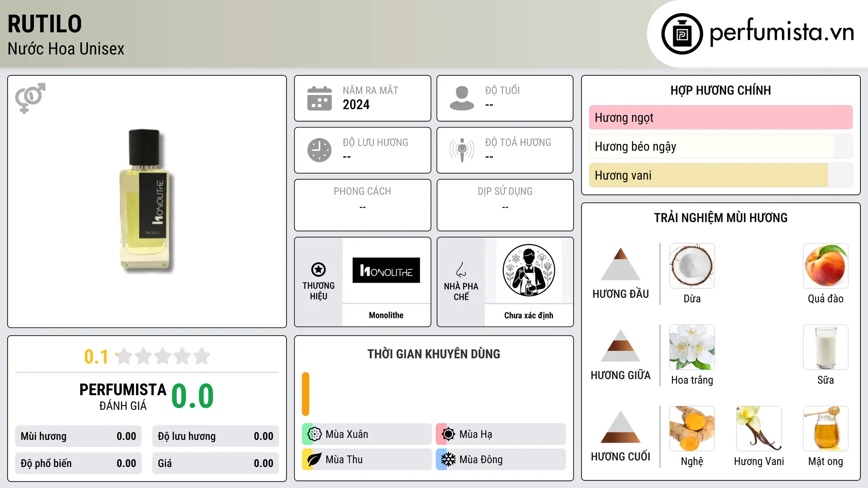Select the Quả đào peach note image
Screen dimensions: 868x488
[826, 266]
